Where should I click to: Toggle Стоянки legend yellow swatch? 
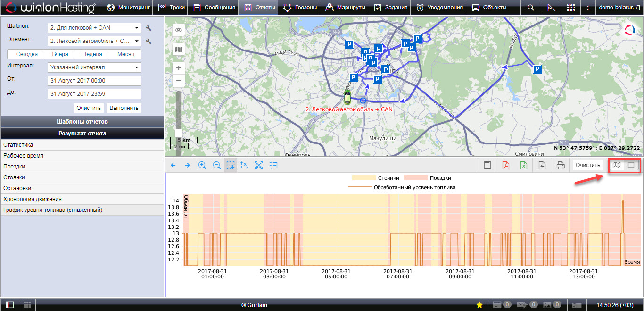click(363, 178)
